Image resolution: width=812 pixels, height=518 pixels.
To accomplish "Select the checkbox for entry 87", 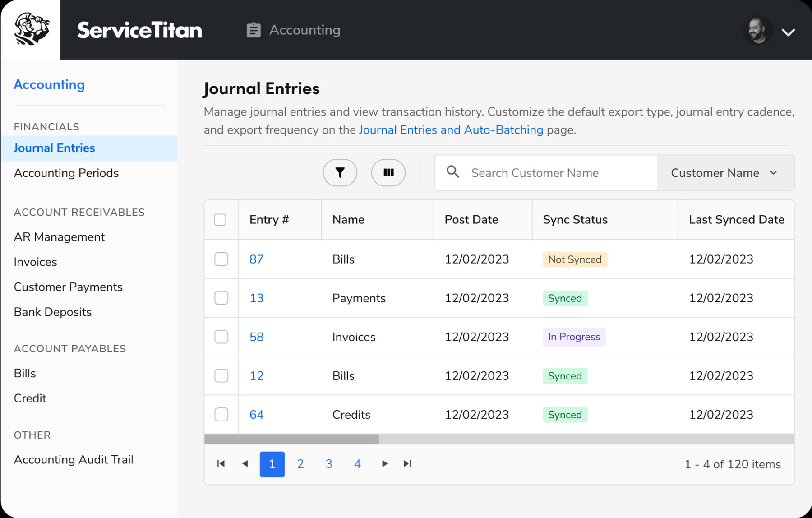I will [221, 259].
